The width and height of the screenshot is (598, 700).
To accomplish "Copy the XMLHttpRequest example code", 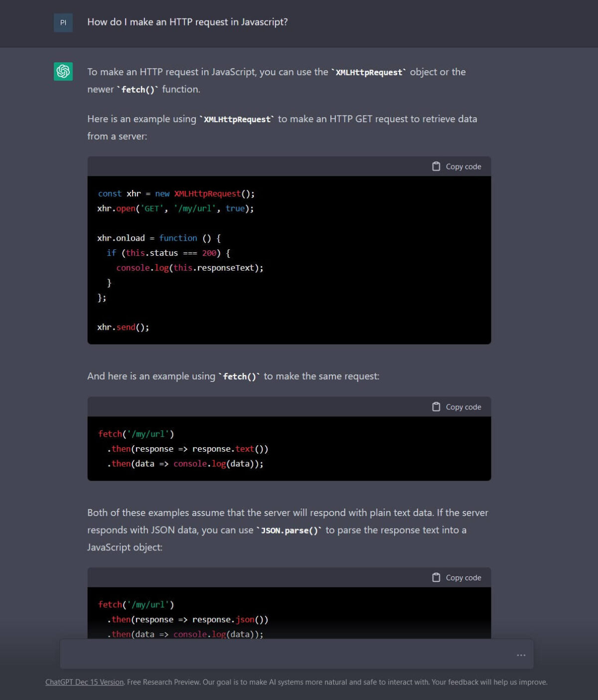I will click(457, 166).
